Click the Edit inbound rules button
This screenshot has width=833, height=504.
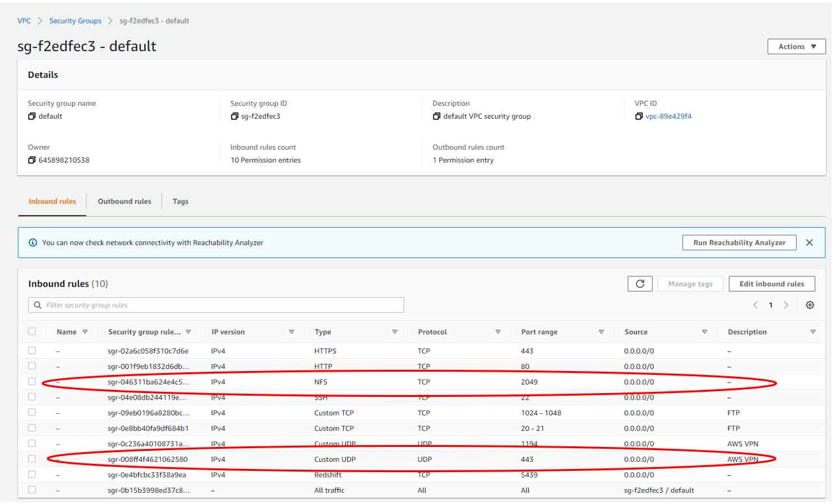click(x=771, y=284)
